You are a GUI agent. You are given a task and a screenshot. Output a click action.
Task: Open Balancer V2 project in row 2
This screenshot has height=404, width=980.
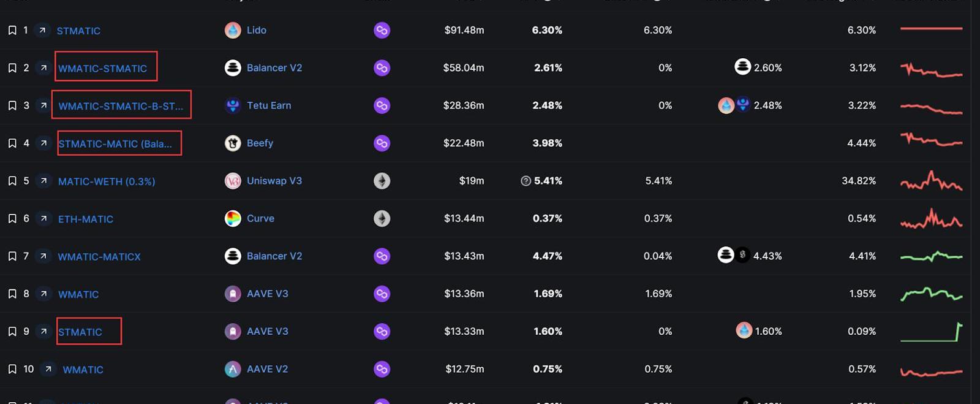coord(274,67)
